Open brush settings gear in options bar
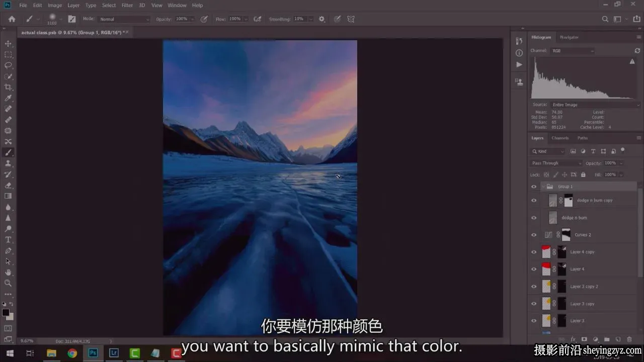 [322, 19]
